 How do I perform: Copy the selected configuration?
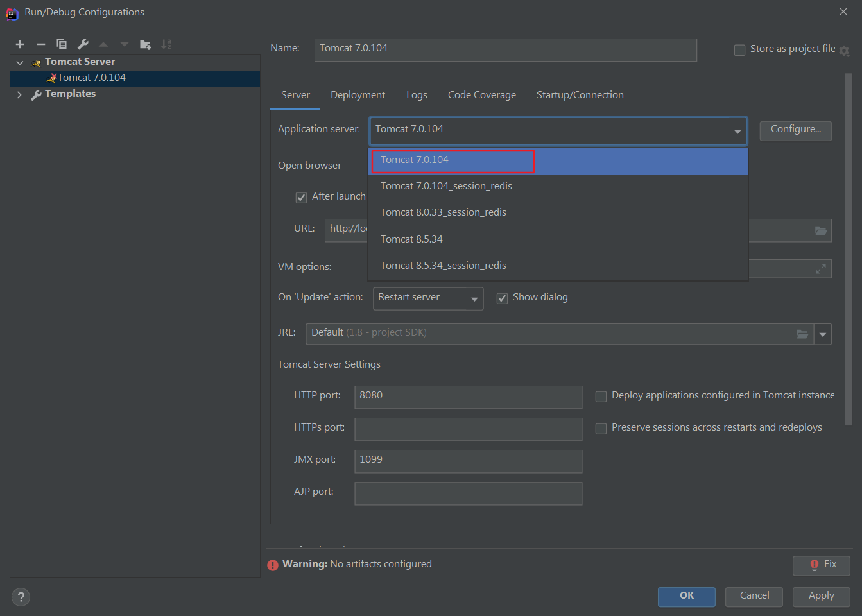click(x=62, y=44)
